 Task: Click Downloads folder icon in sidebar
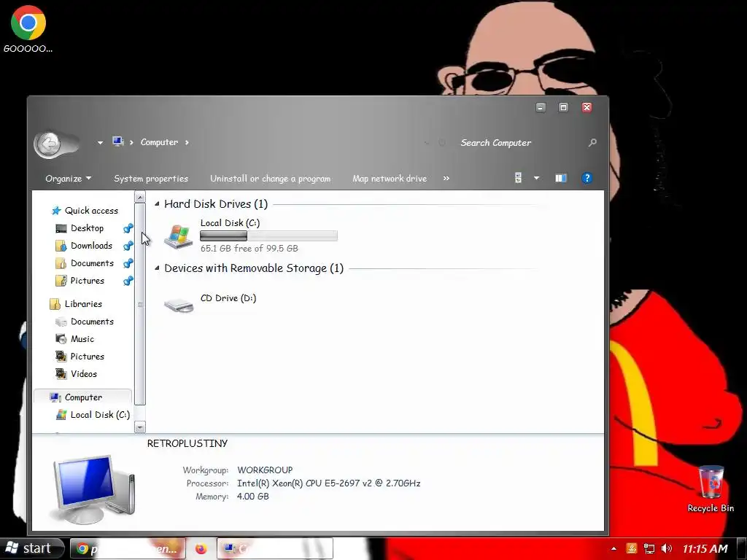coord(61,246)
